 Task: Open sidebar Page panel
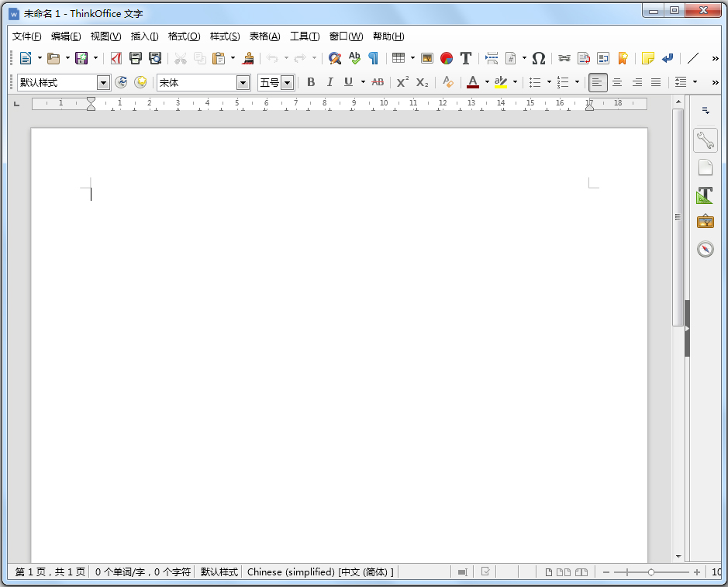point(706,167)
